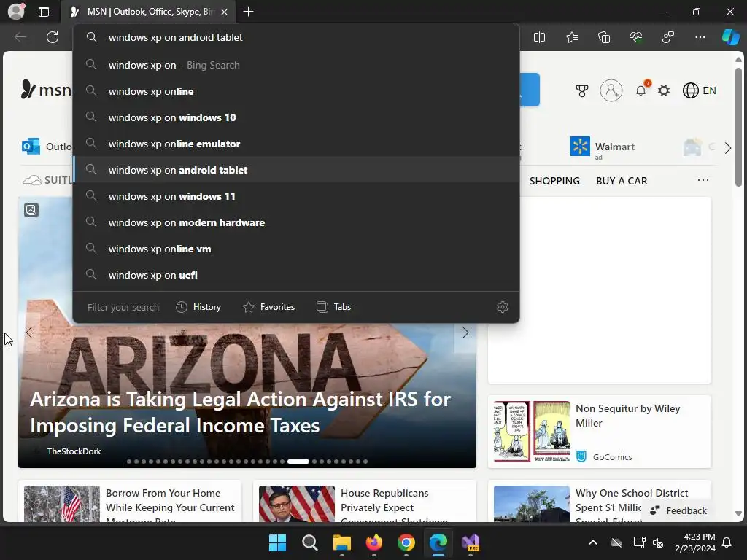Open the image gallery icon on carousel
The image size is (747, 560).
31,210
